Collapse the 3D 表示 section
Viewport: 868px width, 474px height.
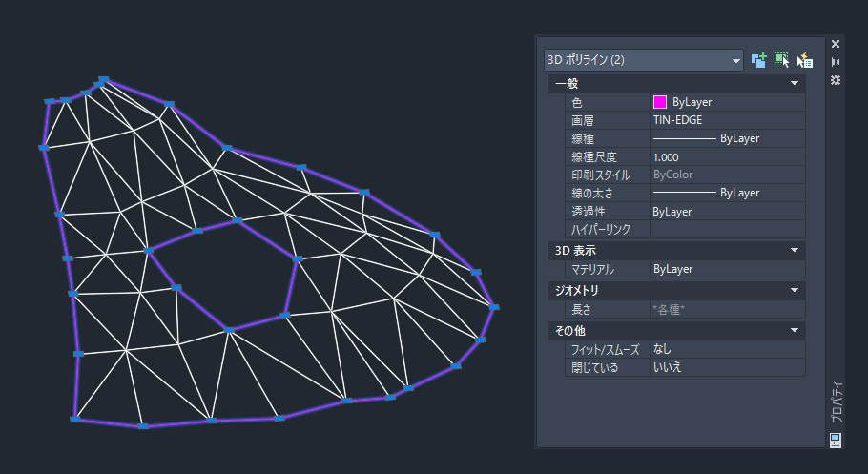pos(794,251)
